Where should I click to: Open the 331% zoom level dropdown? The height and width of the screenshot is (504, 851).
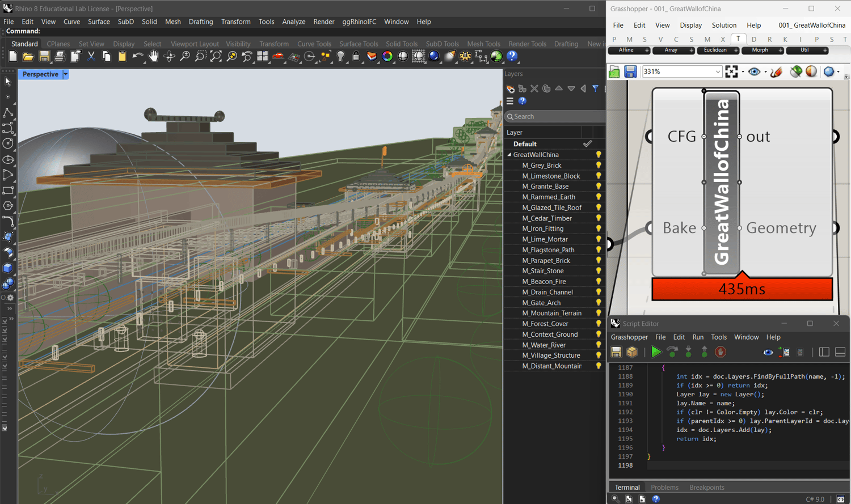coord(717,72)
